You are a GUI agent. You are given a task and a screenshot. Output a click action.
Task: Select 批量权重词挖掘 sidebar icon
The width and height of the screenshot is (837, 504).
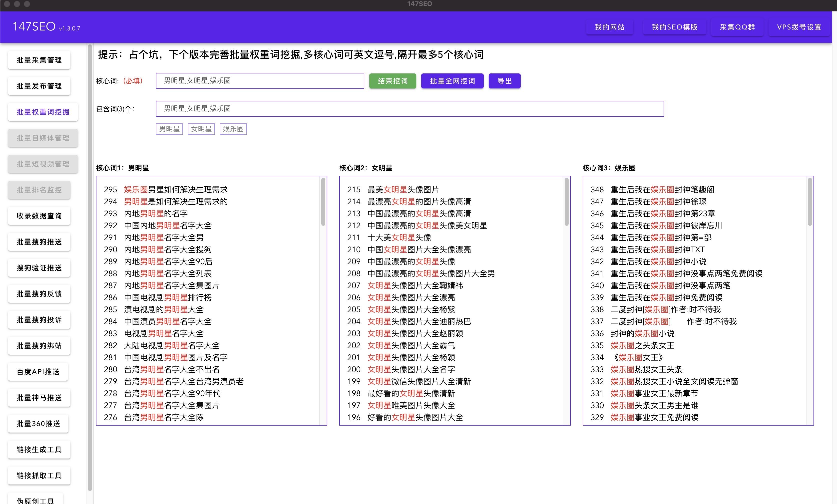pyautogui.click(x=42, y=111)
